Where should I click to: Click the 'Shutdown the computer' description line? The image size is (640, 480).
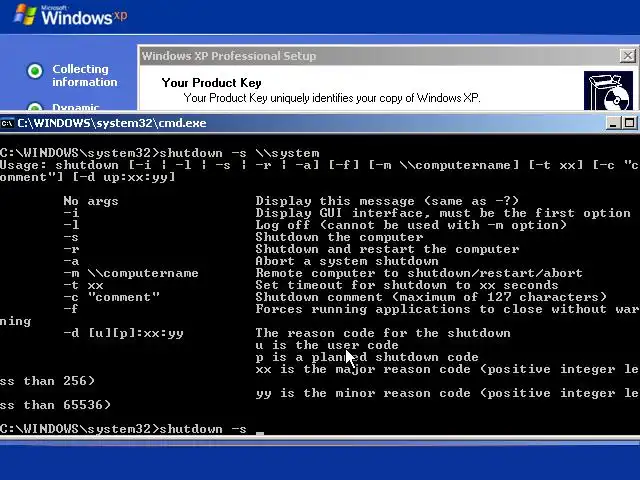[x=339, y=237]
